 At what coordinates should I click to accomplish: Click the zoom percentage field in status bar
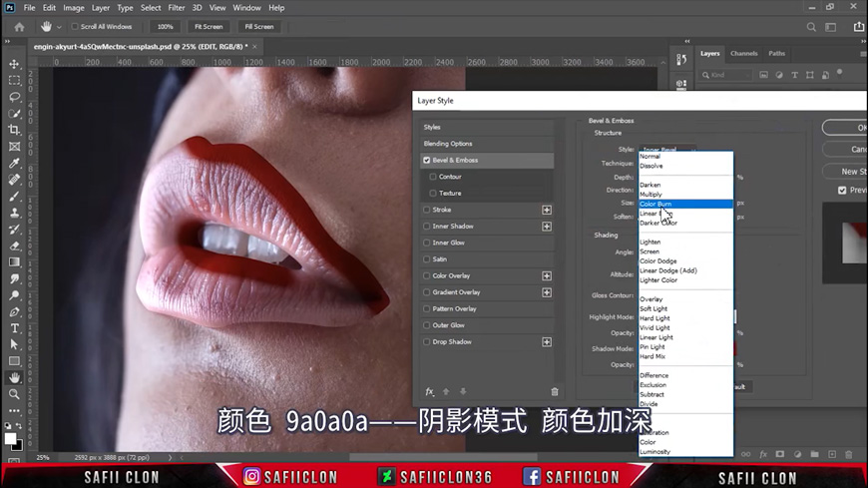[x=43, y=457]
